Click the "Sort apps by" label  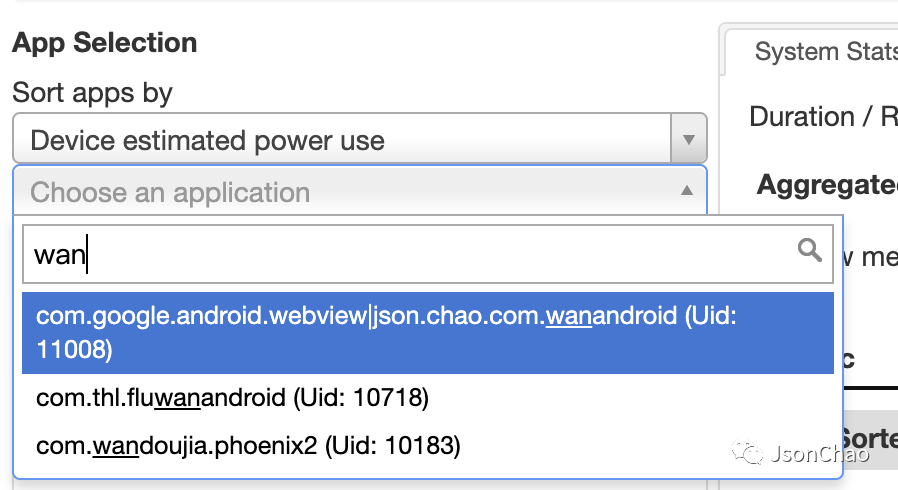[92, 93]
